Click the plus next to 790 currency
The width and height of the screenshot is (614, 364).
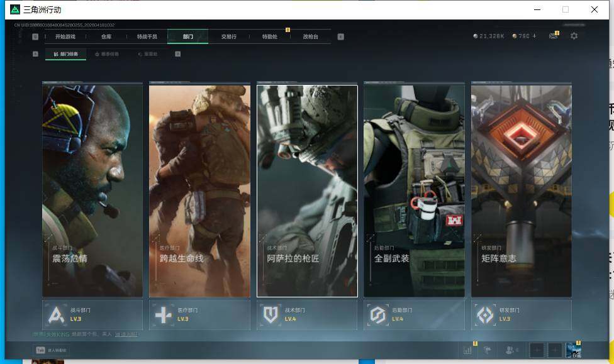(535, 36)
